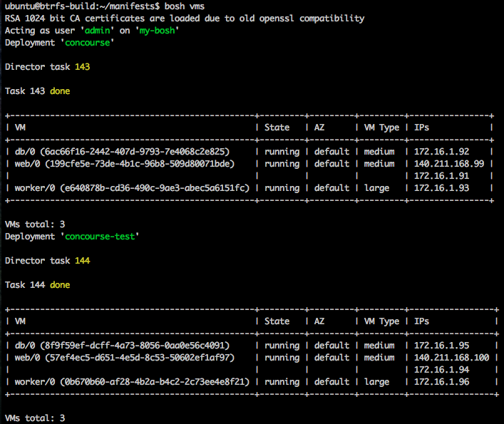Select worker/0 row with ID 0b670b60-af28-4b2a-b4c2-2c73ee4e8f21
The image size is (504, 424).
click(x=252, y=382)
